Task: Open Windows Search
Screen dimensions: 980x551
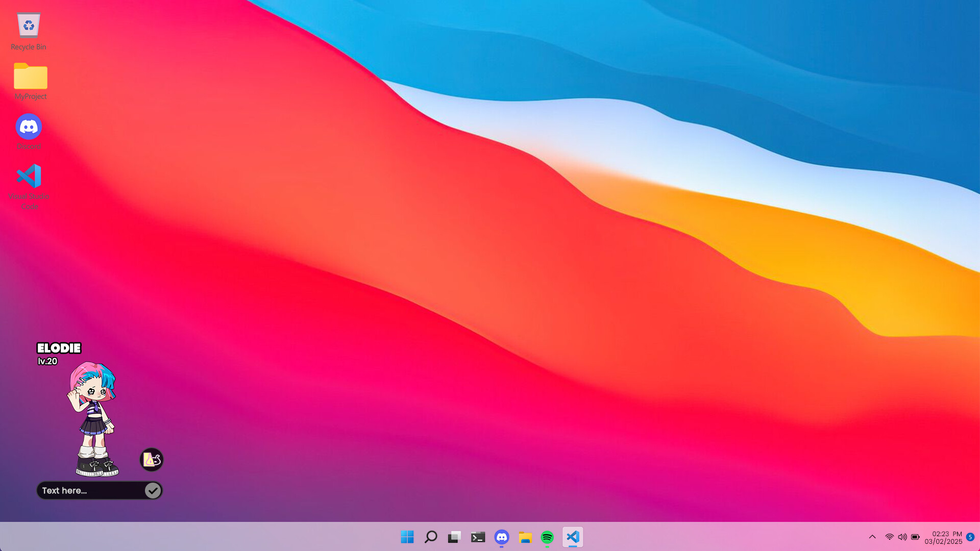Action: [431, 537]
